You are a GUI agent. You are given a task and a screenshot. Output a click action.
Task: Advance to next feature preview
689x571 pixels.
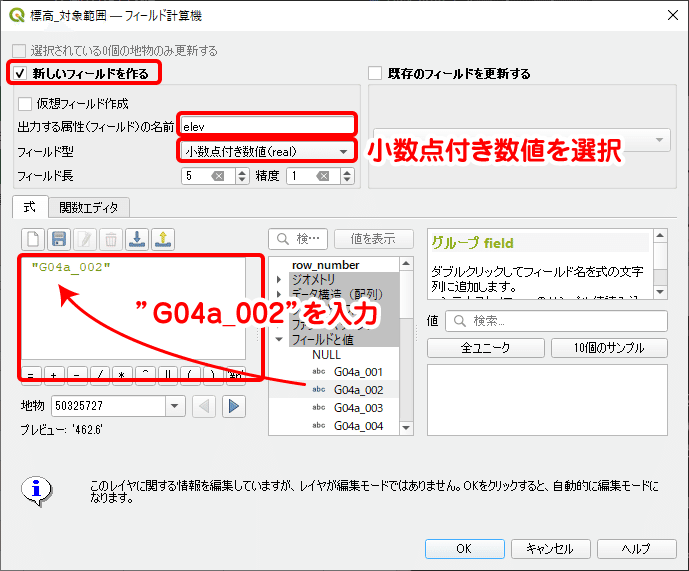coord(234,406)
